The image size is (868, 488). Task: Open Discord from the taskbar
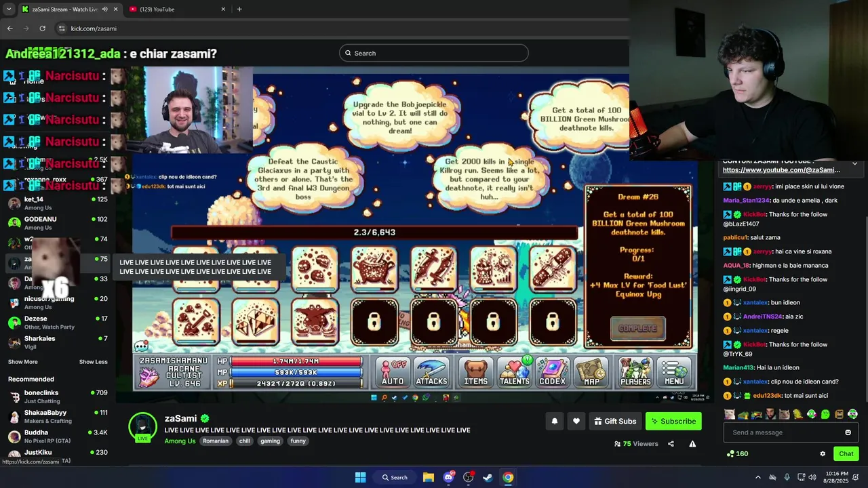[448, 477]
